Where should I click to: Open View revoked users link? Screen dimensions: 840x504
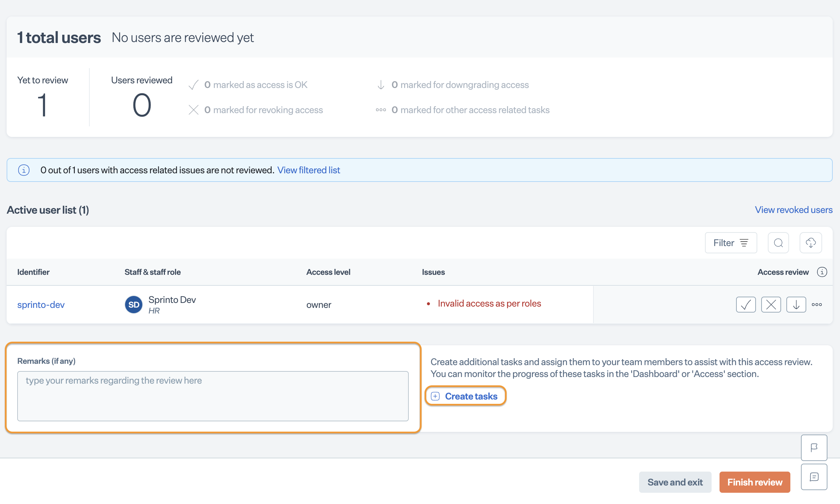coord(793,210)
